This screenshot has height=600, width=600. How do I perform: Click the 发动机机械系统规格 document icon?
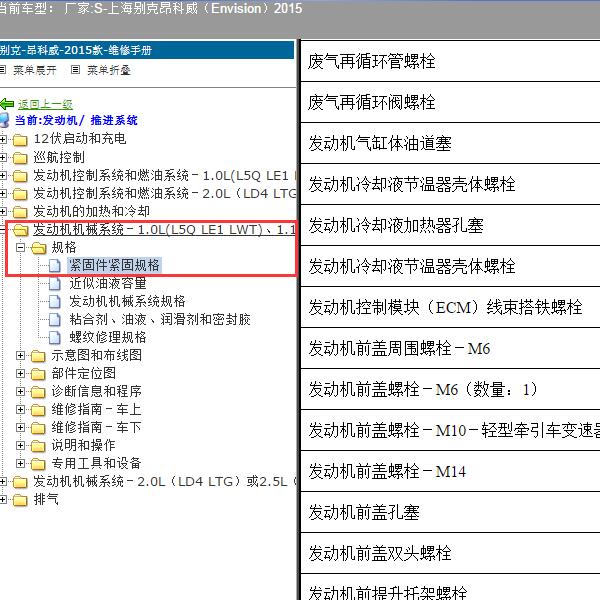[55, 302]
